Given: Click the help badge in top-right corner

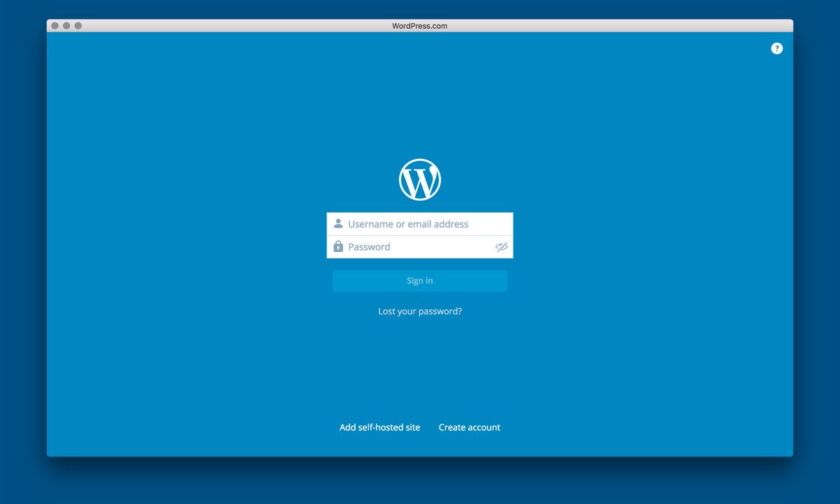Looking at the screenshot, I should click(x=777, y=48).
